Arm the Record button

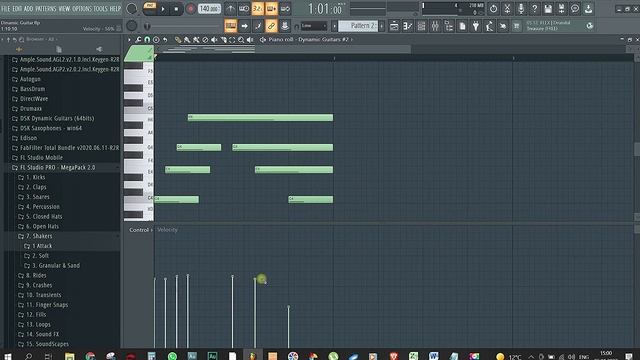[x=190, y=9]
